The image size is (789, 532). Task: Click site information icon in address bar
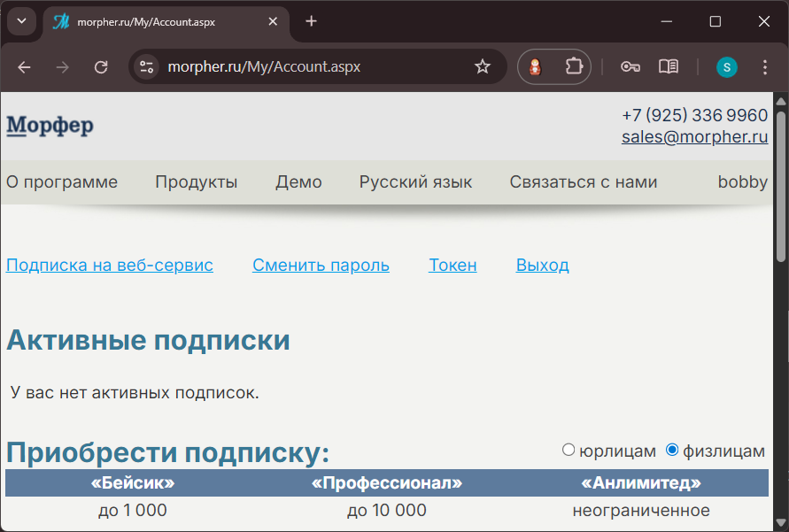point(147,67)
